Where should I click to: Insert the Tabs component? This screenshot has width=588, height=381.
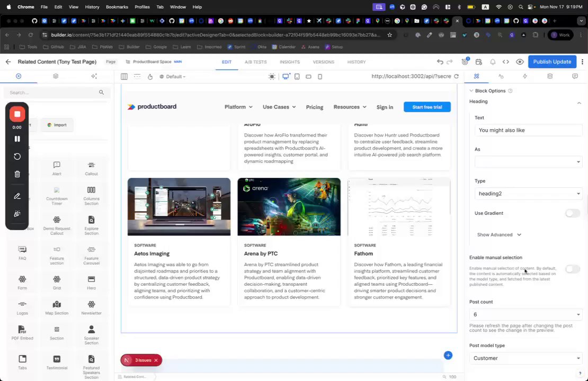pos(22,362)
